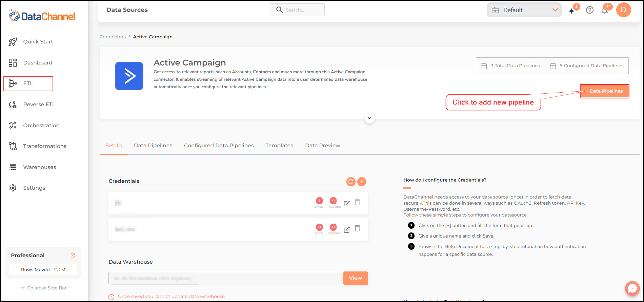Click the Search input field
The height and width of the screenshot is (302, 644).
pyautogui.click(x=297, y=10)
